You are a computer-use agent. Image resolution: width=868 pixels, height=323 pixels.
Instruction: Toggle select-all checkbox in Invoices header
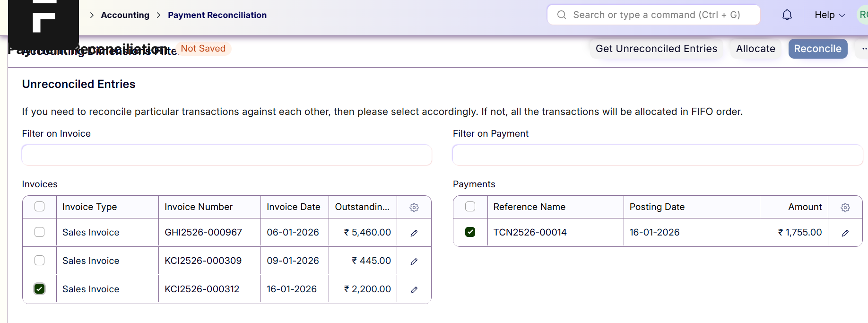(40, 207)
